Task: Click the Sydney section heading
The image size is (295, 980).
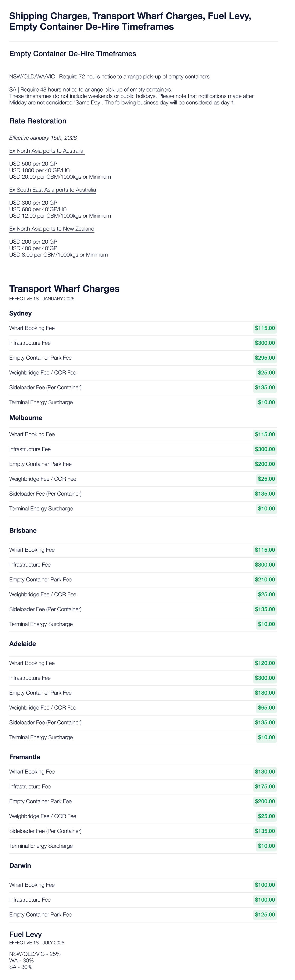Action: coord(21,314)
